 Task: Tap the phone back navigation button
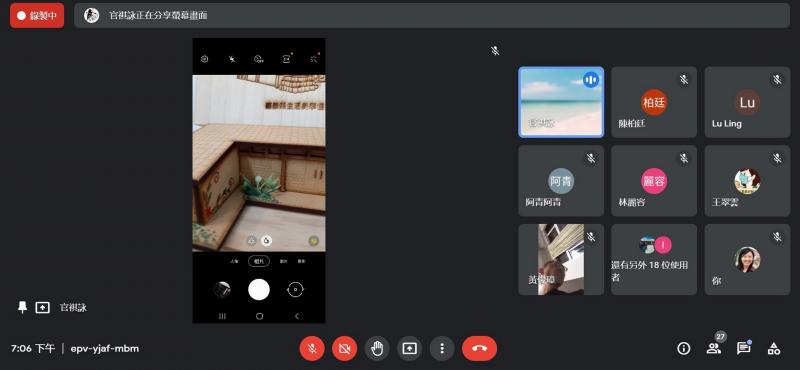pos(297,316)
